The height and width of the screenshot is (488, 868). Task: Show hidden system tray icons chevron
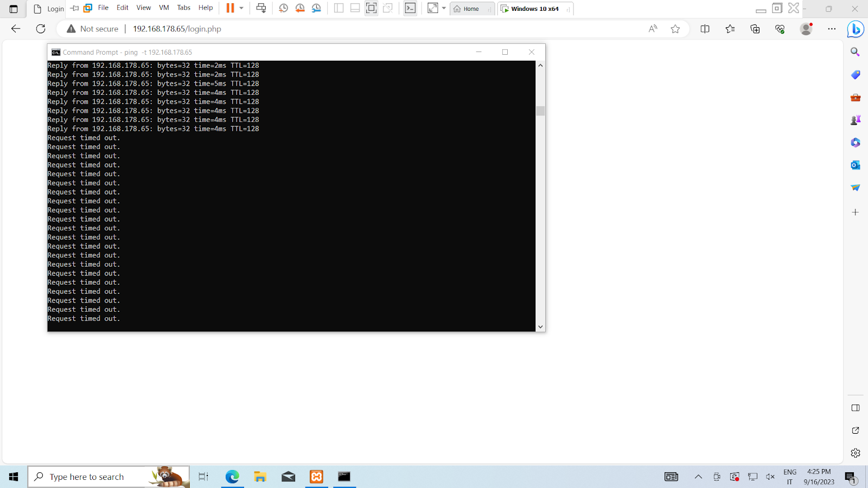pyautogui.click(x=698, y=477)
